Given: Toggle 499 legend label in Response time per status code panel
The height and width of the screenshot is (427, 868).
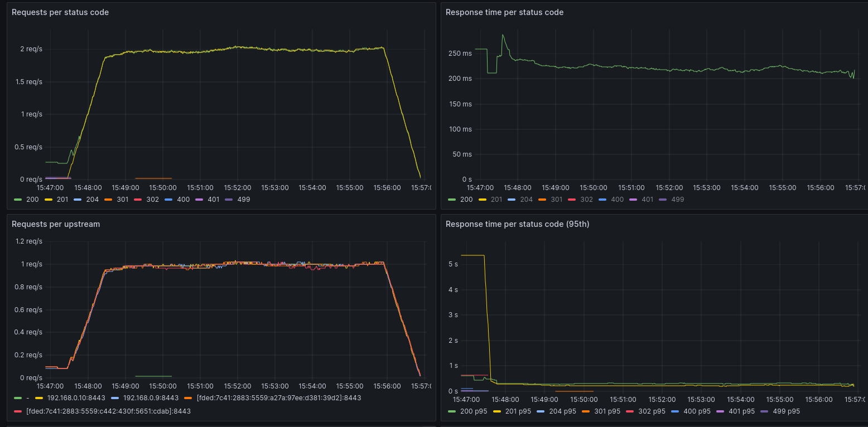Looking at the screenshot, I should point(678,200).
